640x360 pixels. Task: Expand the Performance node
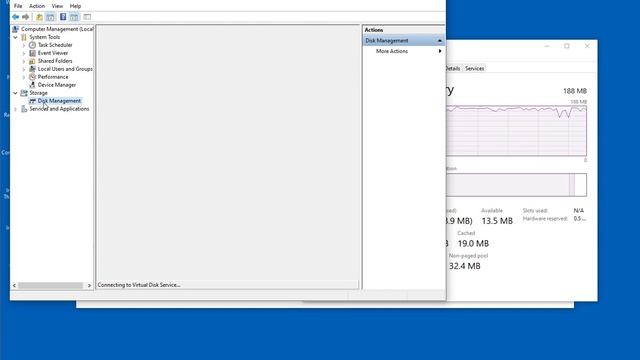[24, 77]
